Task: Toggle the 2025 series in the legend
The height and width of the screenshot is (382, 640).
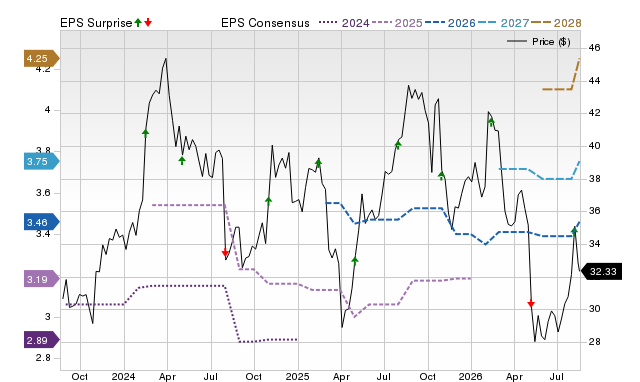Action: point(397,23)
